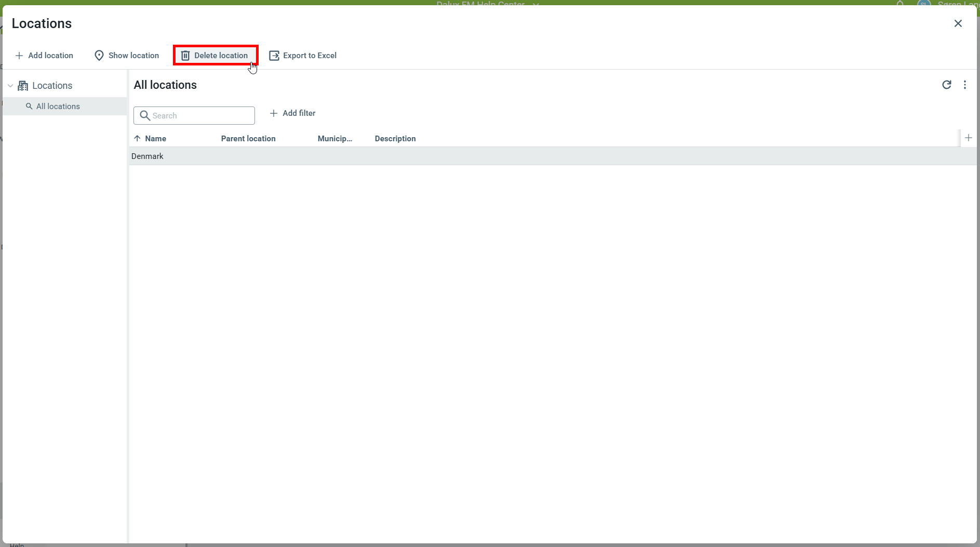The height and width of the screenshot is (547, 980).
Task: Select the Denmark row
Action: 147,156
